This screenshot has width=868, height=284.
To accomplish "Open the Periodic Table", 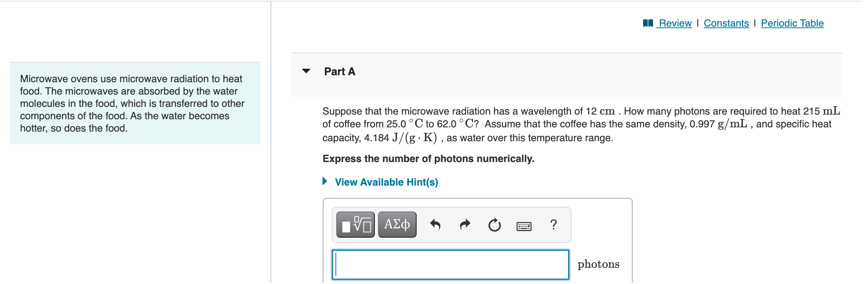I will coord(792,23).
